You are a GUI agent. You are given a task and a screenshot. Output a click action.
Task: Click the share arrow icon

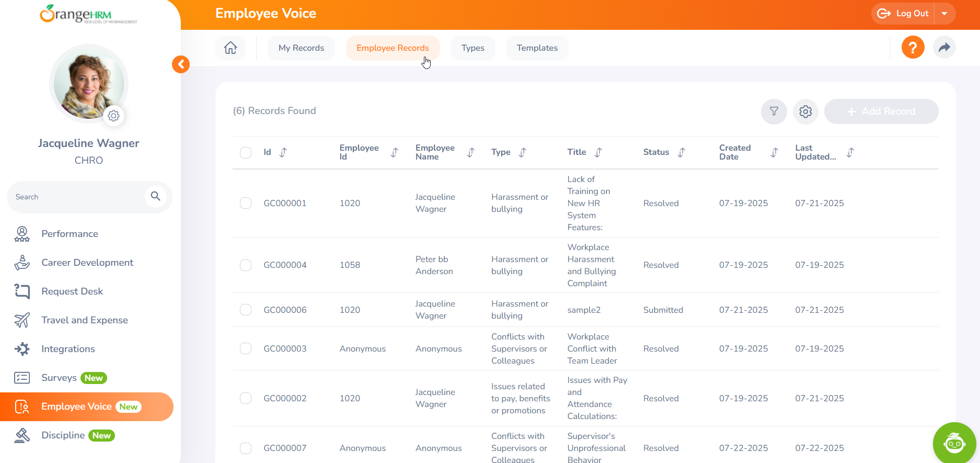tap(944, 48)
